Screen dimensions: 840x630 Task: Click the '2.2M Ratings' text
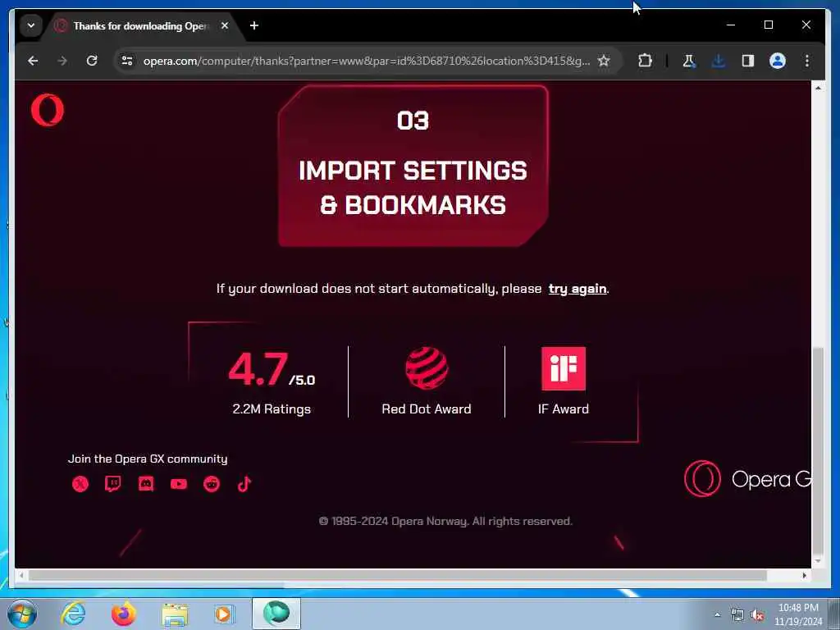(272, 409)
